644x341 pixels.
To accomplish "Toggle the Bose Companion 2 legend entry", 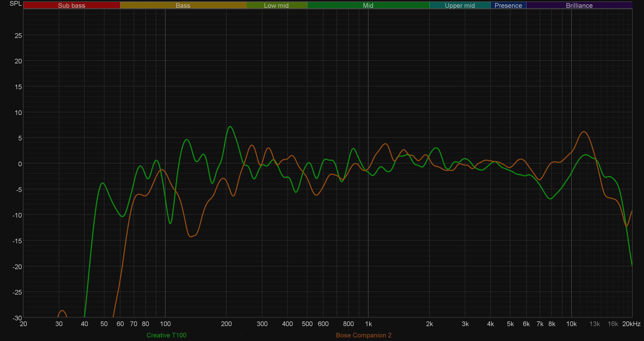I will [x=363, y=335].
